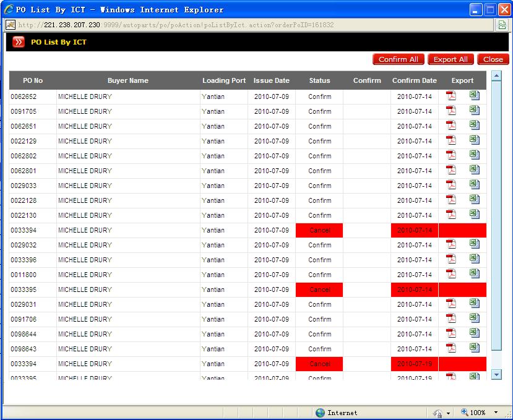Screen dimensions: 513x420
Task: Open Excel export for PO 0098643
Action: pyautogui.click(x=474, y=348)
